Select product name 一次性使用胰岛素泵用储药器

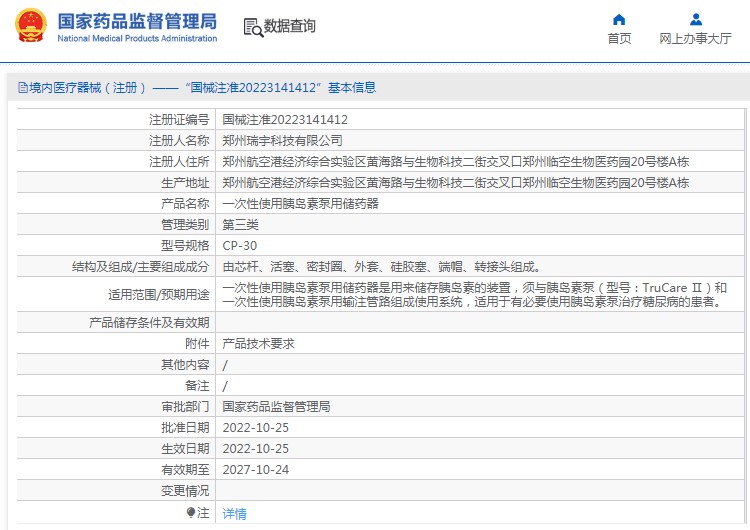(x=300, y=204)
